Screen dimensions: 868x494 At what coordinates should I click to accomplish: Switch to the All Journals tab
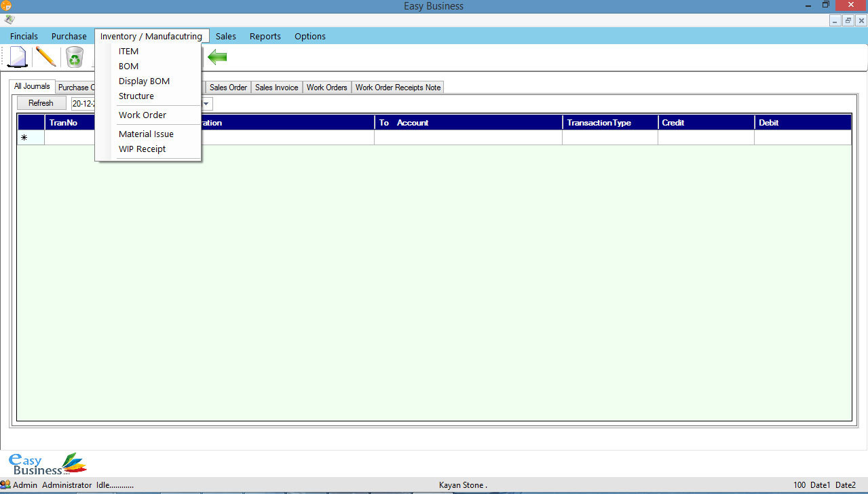pos(32,86)
